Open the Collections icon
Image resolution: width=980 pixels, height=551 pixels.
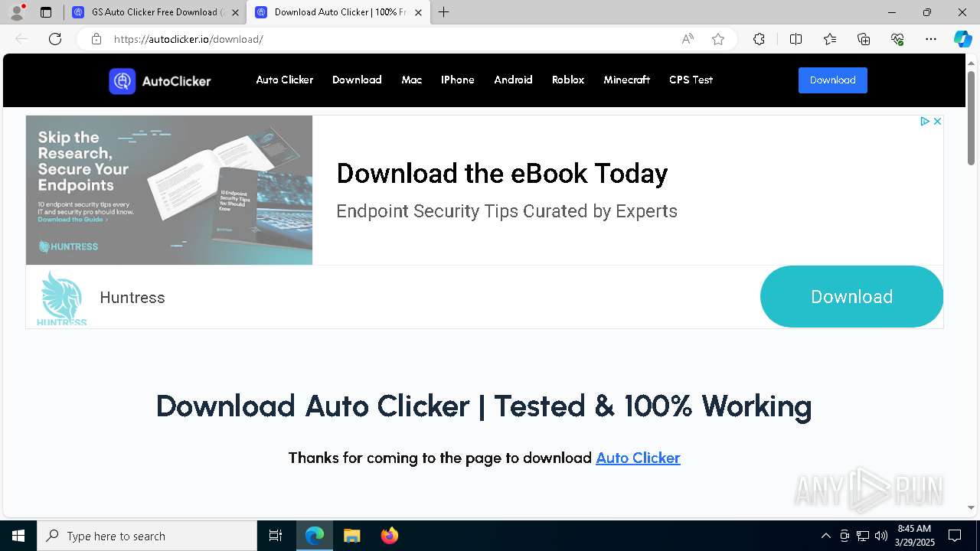click(x=864, y=39)
